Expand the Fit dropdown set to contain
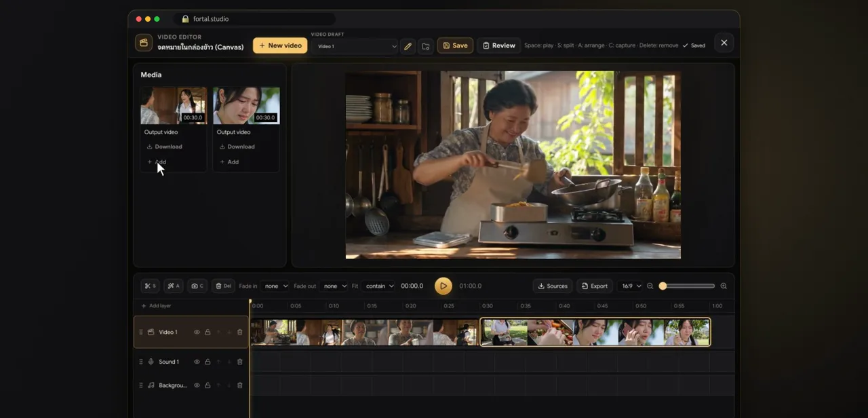Screen dimensions: 868x418 pyautogui.click(x=378, y=286)
